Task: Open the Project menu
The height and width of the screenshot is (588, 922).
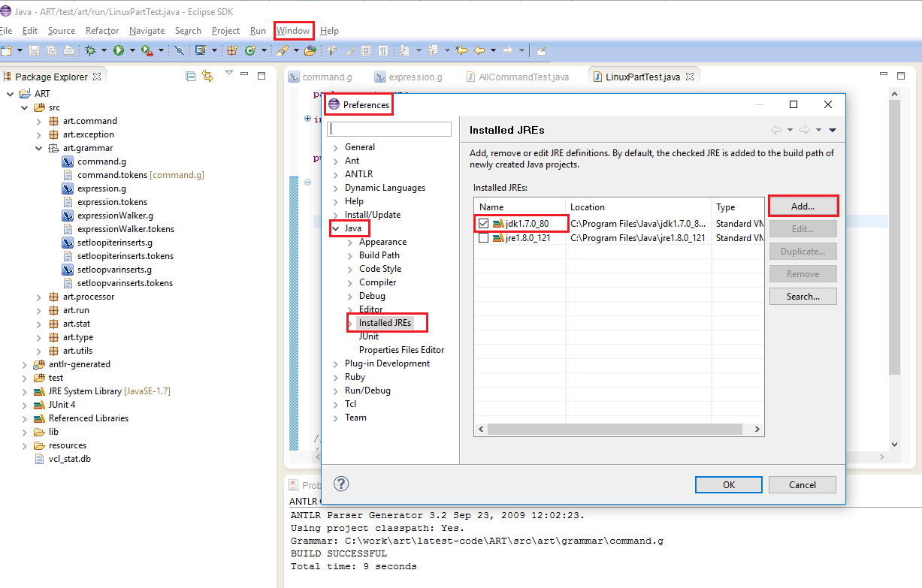Action: coord(225,31)
